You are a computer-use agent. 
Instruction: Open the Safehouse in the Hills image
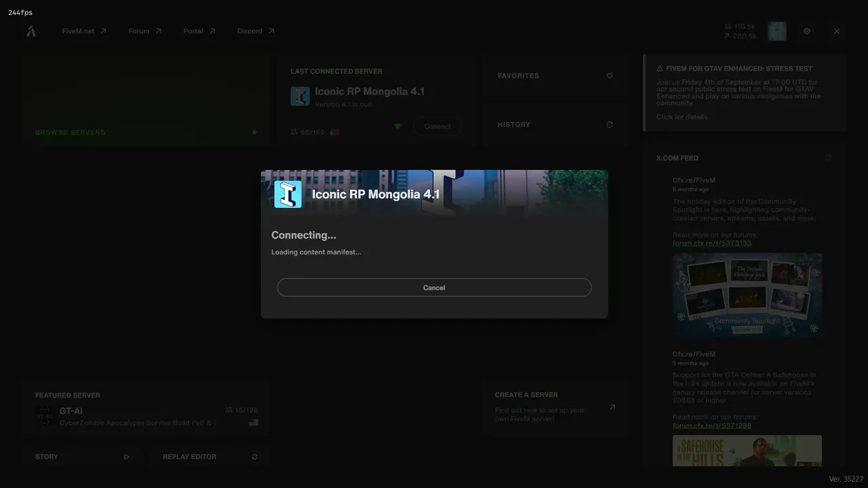pos(747,451)
